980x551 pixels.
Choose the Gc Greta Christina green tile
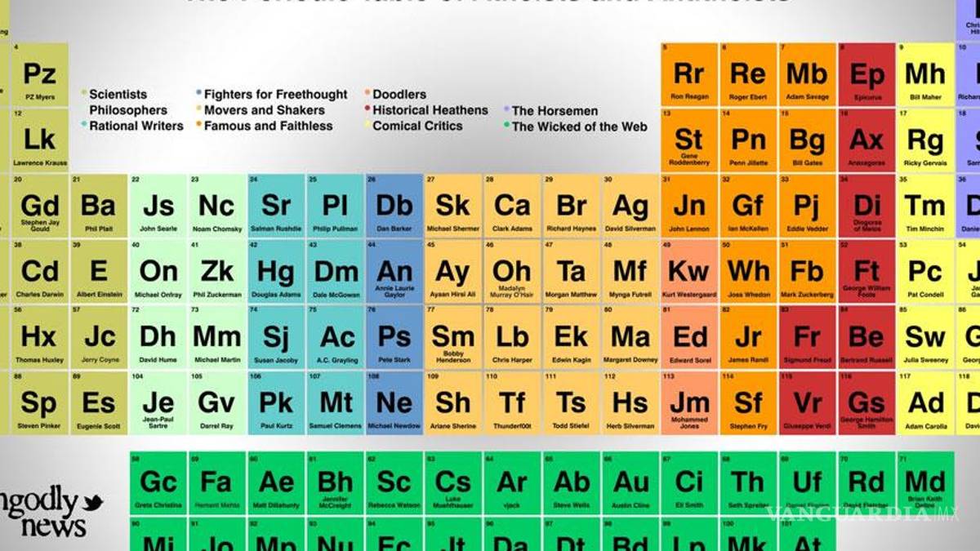pyautogui.click(x=158, y=483)
